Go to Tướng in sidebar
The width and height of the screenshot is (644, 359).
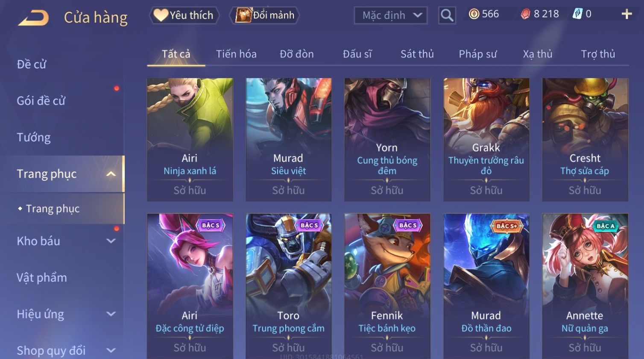click(x=34, y=138)
